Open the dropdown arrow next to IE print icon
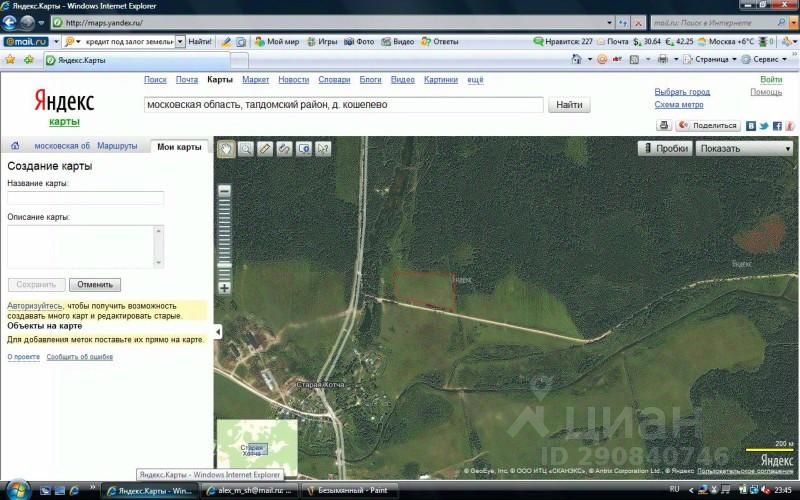Image resolution: width=800 pixels, height=500 pixels. 676,59
